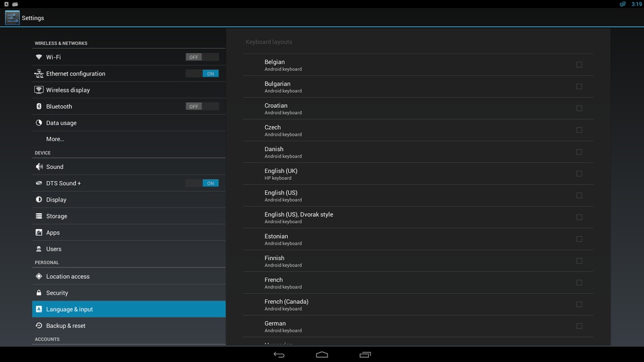The height and width of the screenshot is (362, 644).
Task: Select the German layout name
Action: (x=275, y=323)
